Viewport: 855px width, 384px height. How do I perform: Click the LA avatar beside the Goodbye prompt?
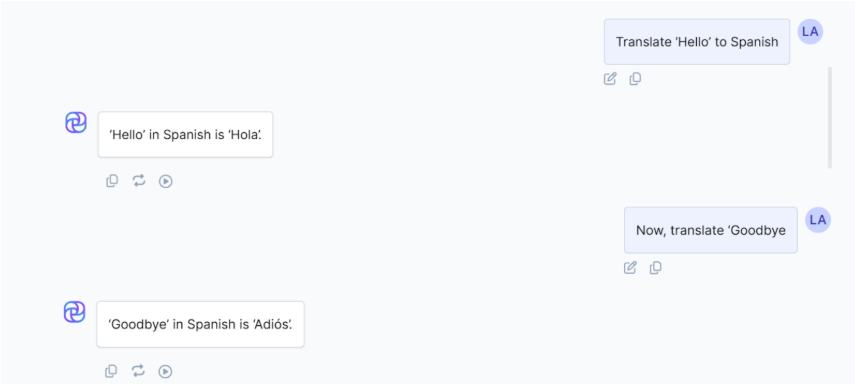pyautogui.click(x=818, y=220)
